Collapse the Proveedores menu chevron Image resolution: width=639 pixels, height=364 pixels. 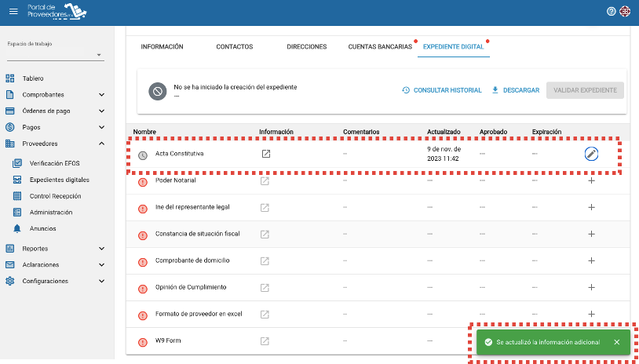pyautogui.click(x=101, y=144)
